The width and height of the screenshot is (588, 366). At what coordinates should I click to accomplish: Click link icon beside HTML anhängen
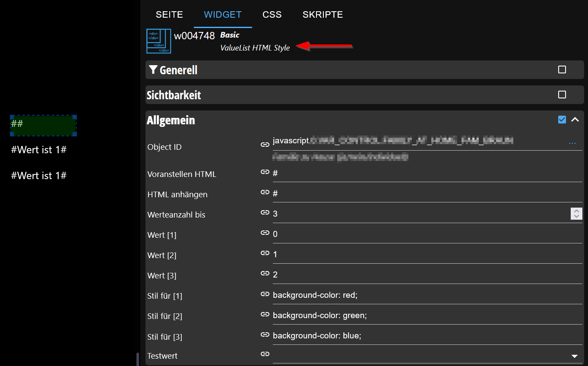click(x=265, y=192)
